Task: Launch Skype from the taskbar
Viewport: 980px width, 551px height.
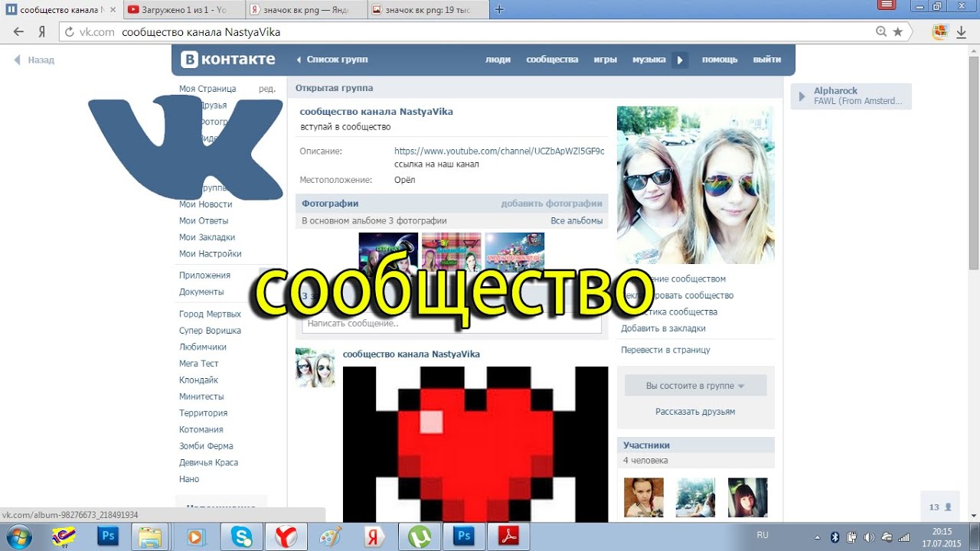Action: click(241, 536)
